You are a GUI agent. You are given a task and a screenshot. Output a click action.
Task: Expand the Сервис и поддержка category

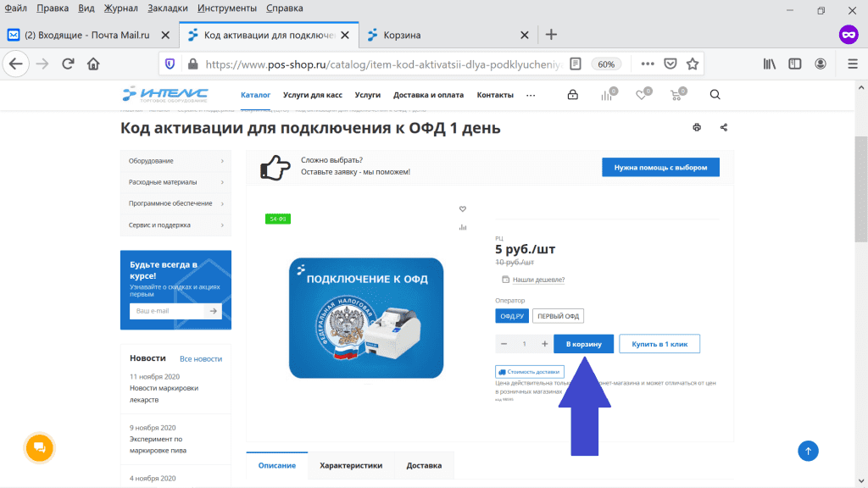[176, 225]
